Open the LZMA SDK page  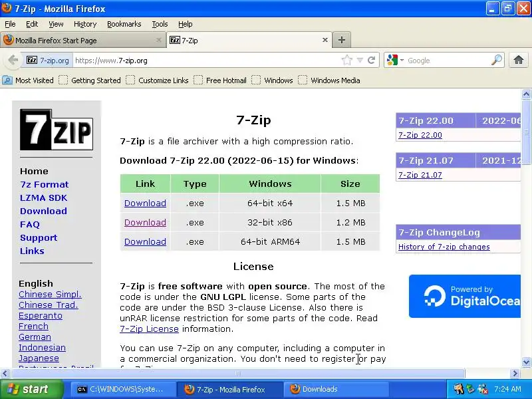tap(43, 198)
